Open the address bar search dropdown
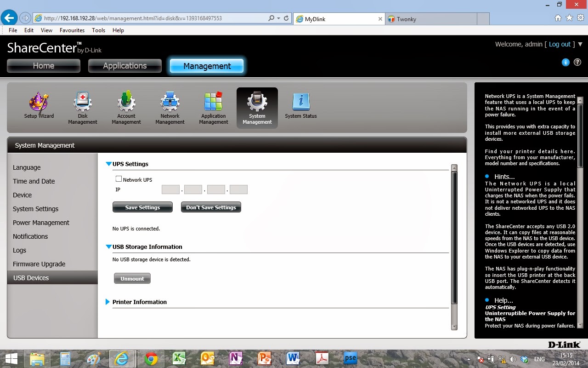588x368 pixels. pyautogui.click(x=278, y=18)
